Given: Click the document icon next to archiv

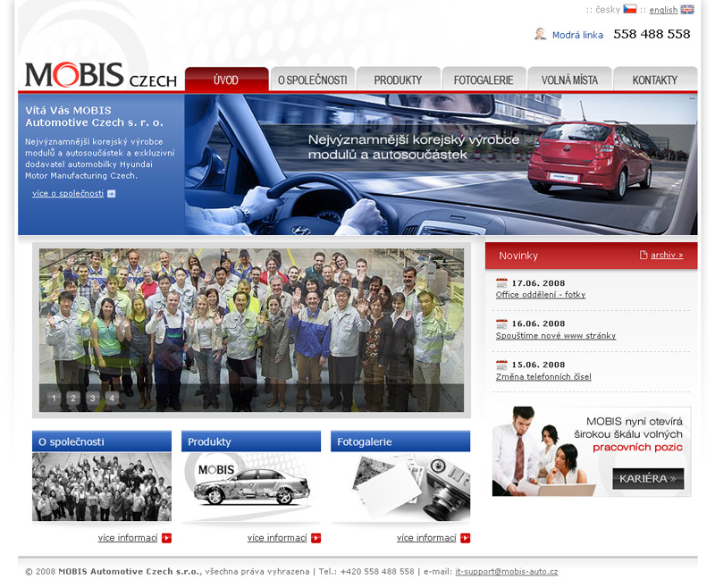Looking at the screenshot, I should click(x=643, y=255).
